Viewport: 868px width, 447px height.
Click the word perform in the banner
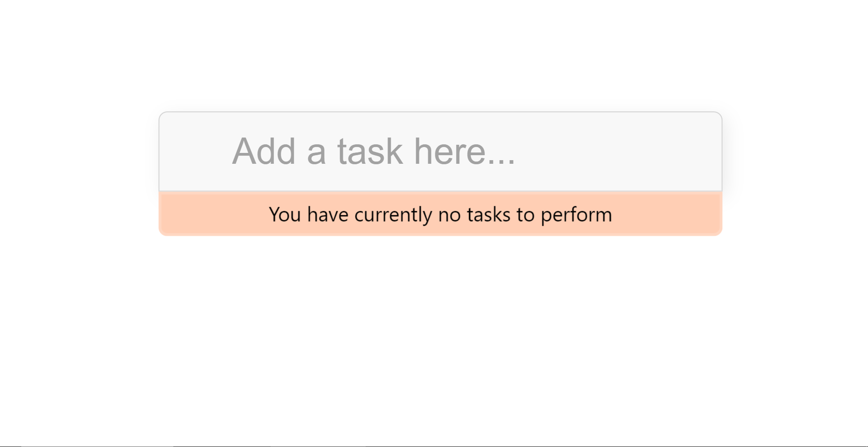click(584, 215)
